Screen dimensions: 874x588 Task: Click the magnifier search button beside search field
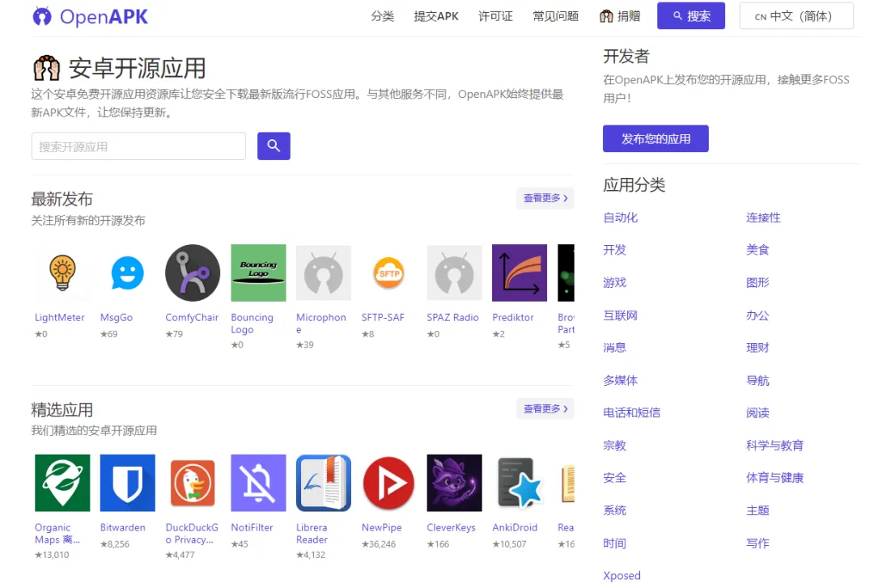(274, 146)
